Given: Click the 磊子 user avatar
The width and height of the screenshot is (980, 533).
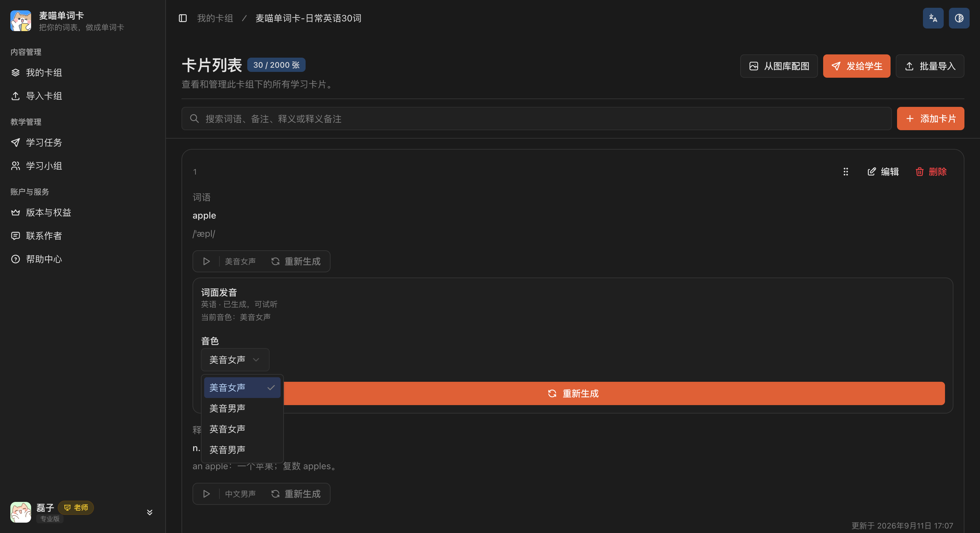Looking at the screenshot, I should [x=20, y=513].
